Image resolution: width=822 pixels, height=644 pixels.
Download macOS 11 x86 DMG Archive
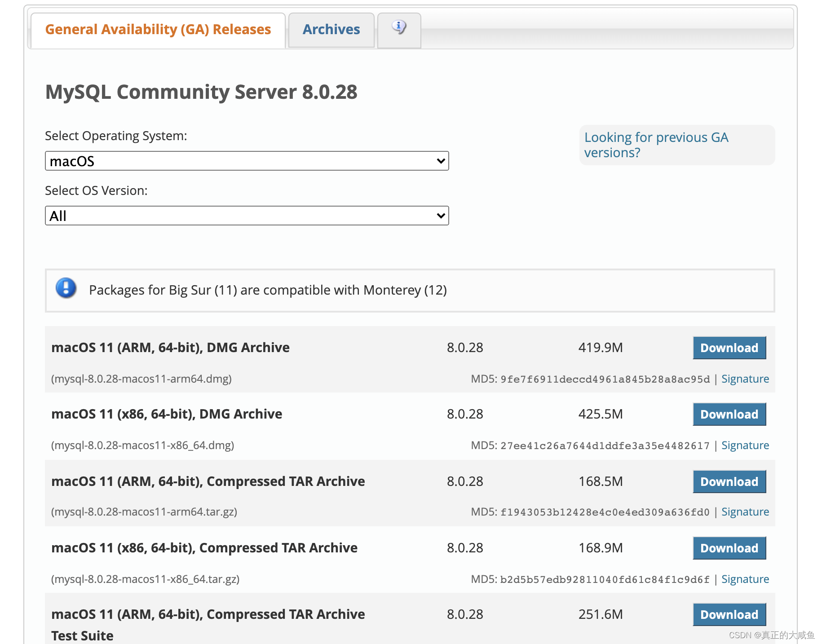point(729,415)
